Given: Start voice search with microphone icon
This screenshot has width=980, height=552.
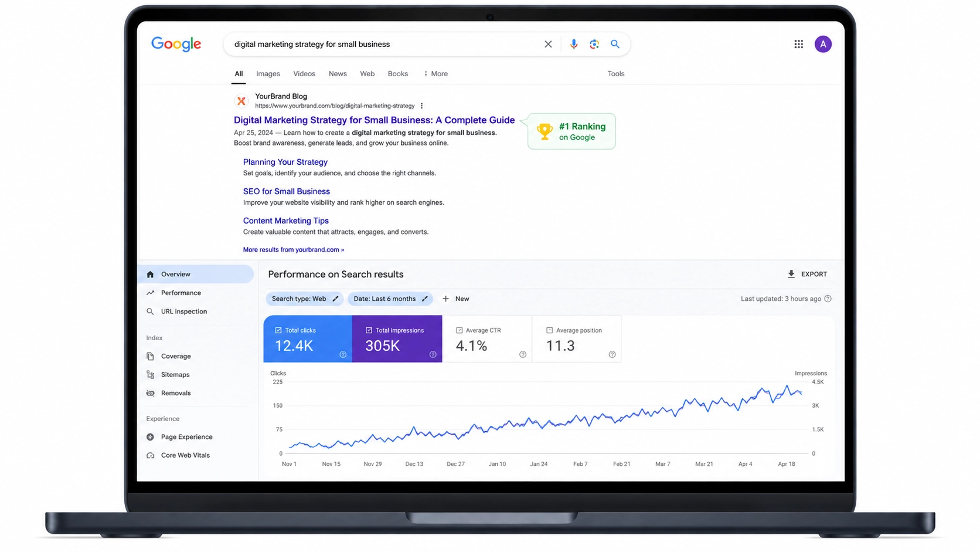Looking at the screenshot, I should pos(573,44).
